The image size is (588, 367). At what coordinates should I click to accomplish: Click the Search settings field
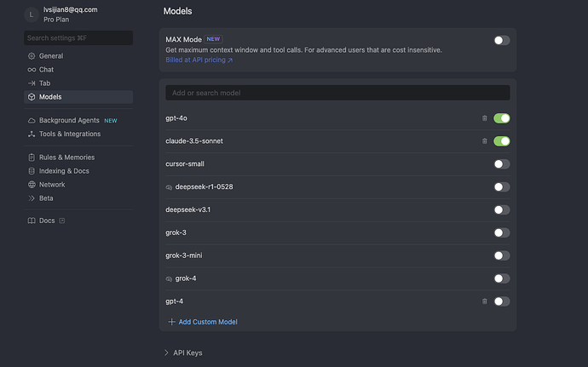78,37
